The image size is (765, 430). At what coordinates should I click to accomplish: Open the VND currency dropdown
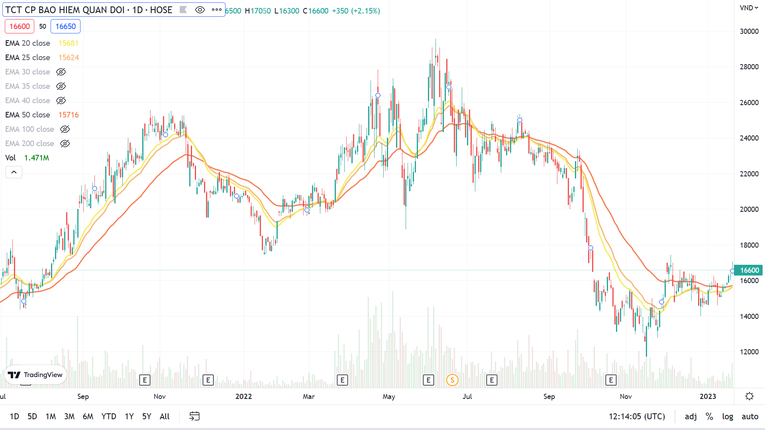(x=748, y=8)
